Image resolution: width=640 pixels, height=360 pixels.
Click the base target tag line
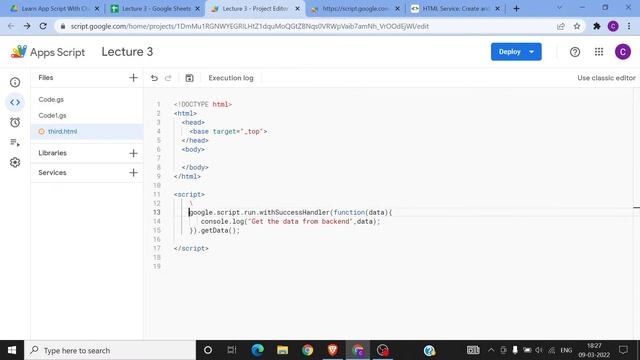pos(228,131)
